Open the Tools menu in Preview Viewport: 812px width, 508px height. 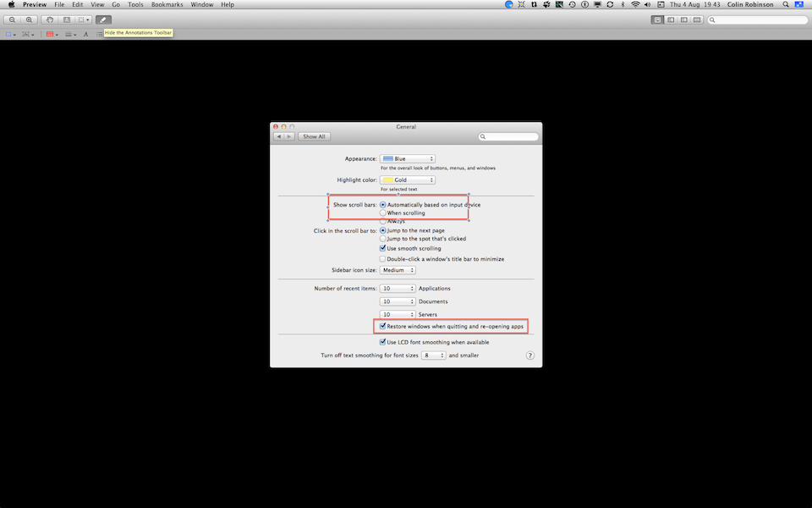click(x=134, y=4)
